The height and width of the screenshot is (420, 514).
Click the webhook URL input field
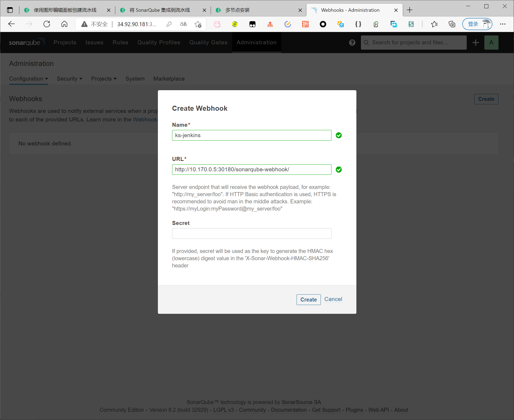click(251, 170)
